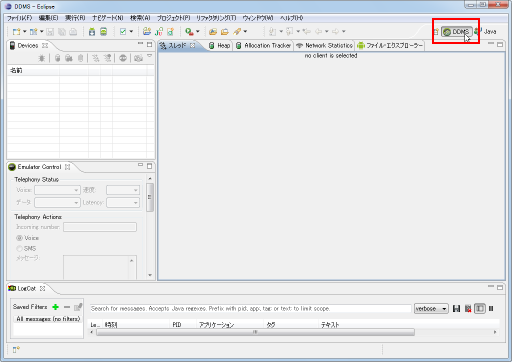Screen dimensions: 512x362
Task: Click the LogCat search messages field
Action: (x=251, y=309)
